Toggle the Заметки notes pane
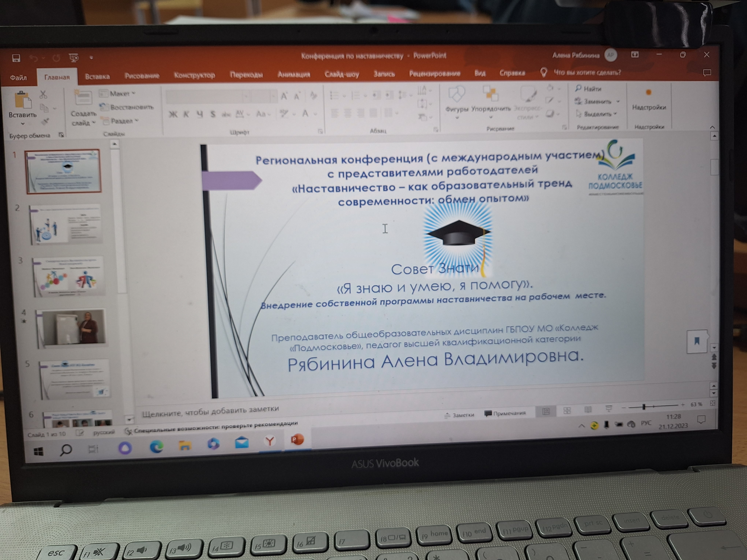The width and height of the screenshot is (747, 560). click(x=459, y=415)
